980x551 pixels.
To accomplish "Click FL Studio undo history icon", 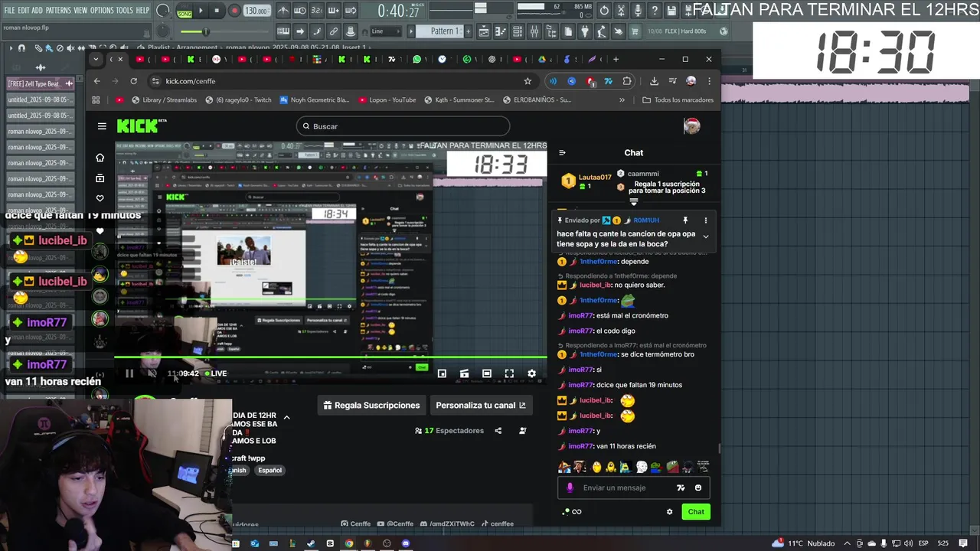I will 604,11.
